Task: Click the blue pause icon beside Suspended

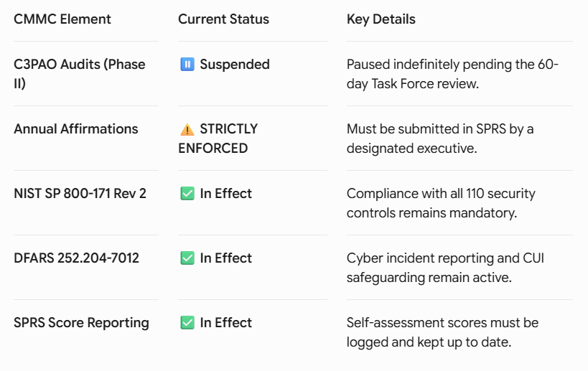Action: [x=187, y=65]
